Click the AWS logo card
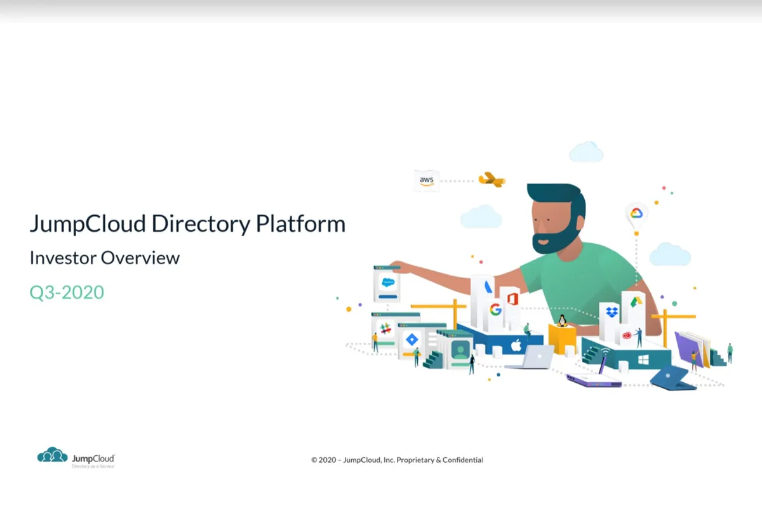 point(426,180)
